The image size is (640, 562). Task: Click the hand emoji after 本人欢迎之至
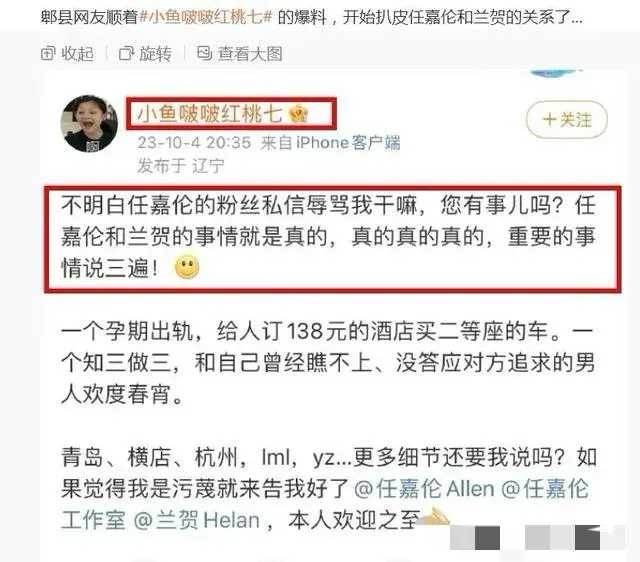point(434,516)
